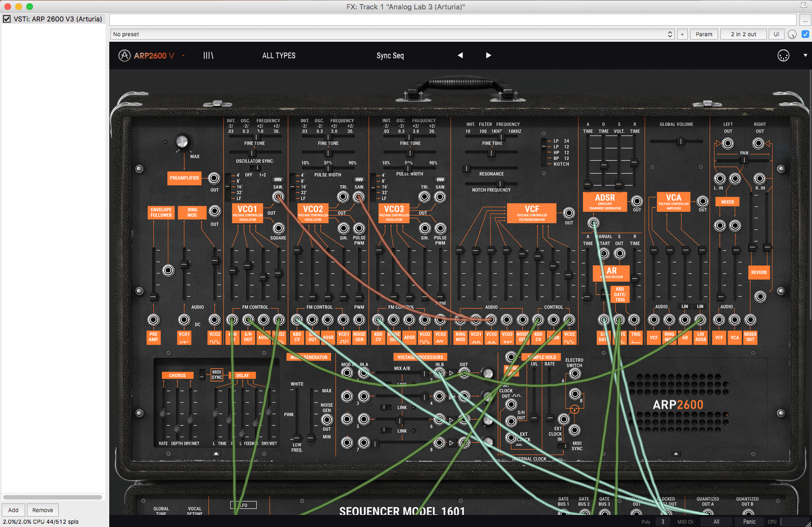Collapse the chorus/delay effects panel arrow
Viewport: 812px width, 527px height.
[216, 454]
